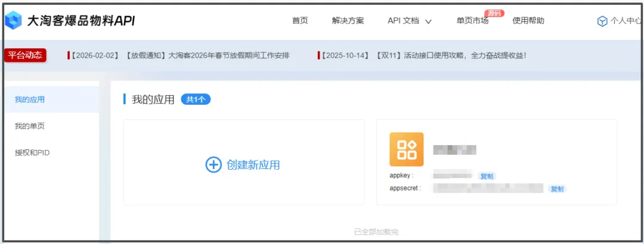Click the personal center cube icon
The image size is (644, 244).
click(602, 21)
